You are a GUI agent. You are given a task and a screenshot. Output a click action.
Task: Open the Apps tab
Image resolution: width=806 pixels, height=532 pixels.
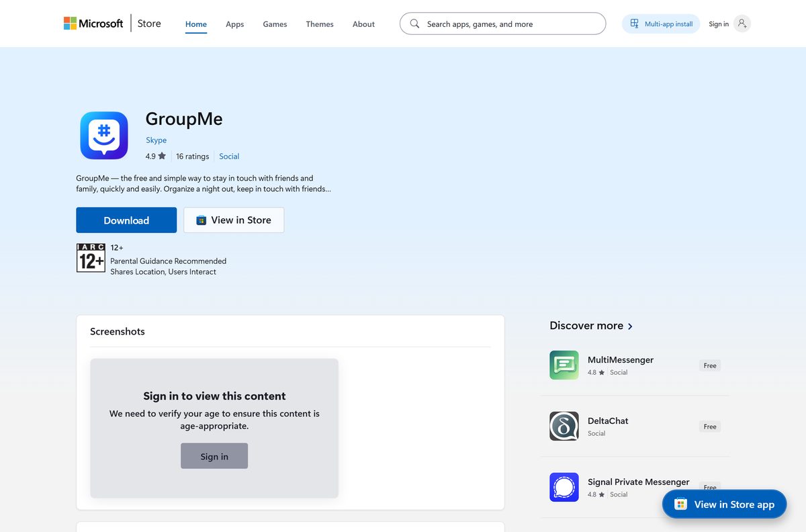[x=235, y=24]
